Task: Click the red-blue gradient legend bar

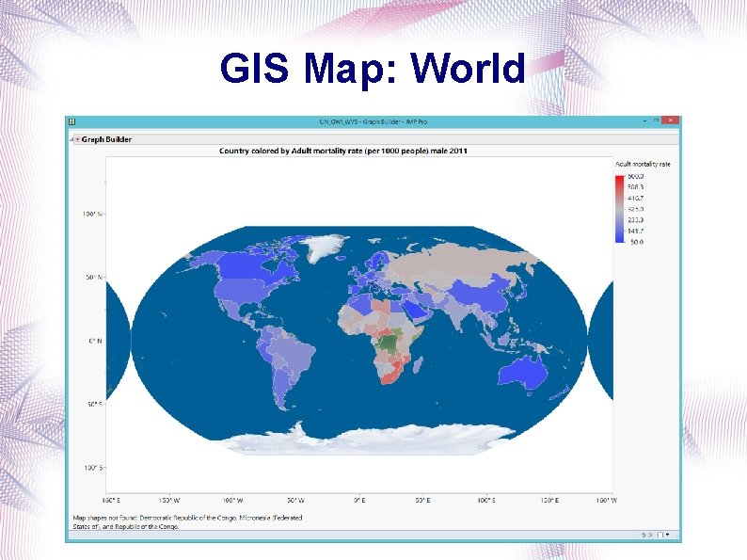Action: click(619, 209)
